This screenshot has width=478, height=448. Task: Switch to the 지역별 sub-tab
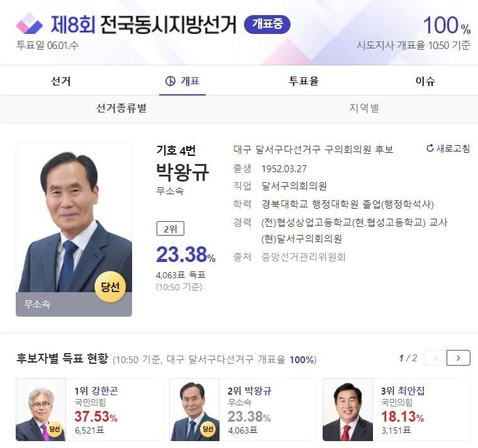364,108
